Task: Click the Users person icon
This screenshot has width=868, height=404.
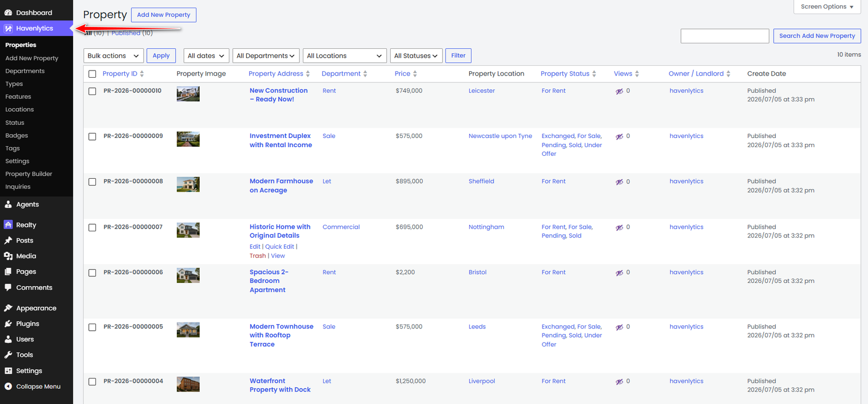Action: 8,339
